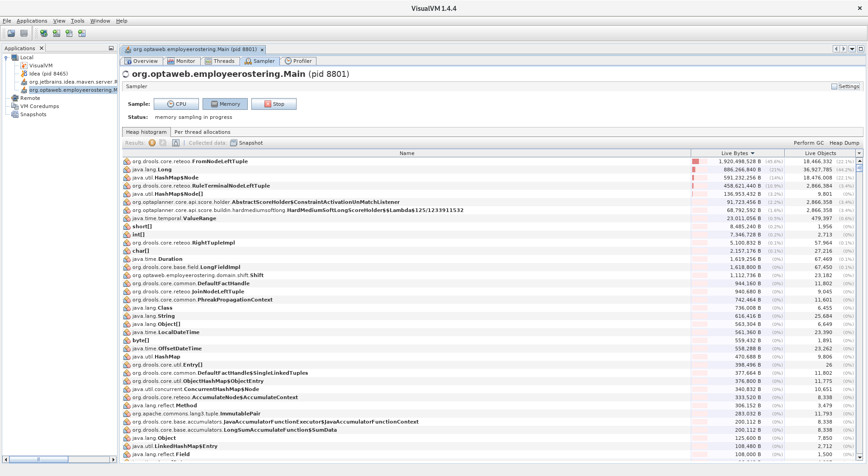Collapse the Local tree node
The height and width of the screenshot is (476, 868).
click(x=6, y=57)
